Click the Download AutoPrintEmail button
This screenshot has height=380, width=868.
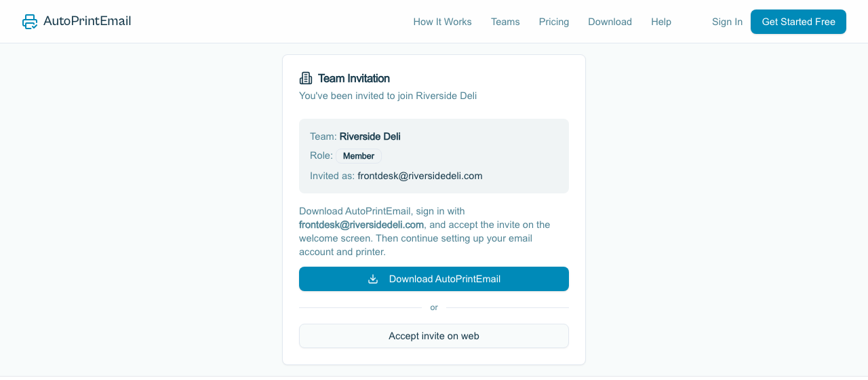pyautogui.click(x=434, y=279)
